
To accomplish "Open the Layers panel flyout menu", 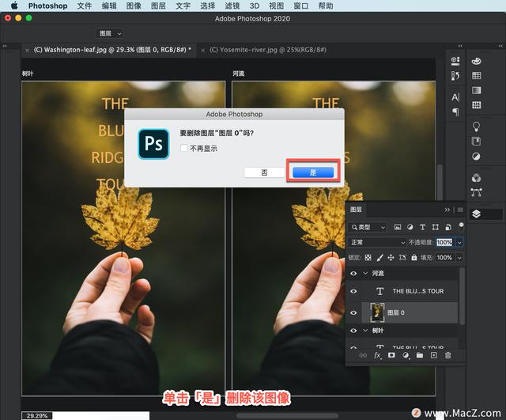I will click(x=460, y=210).
